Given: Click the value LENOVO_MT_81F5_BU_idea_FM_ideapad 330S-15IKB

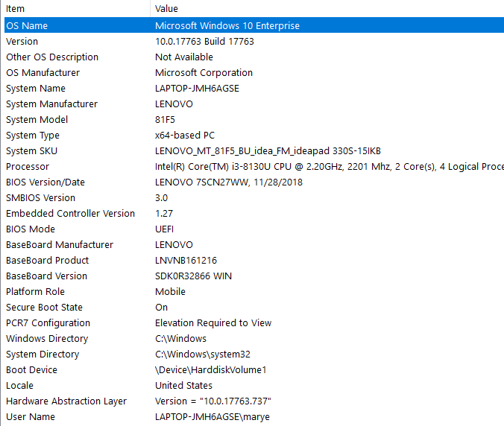Looking at the screenshot, I should 268,151.
